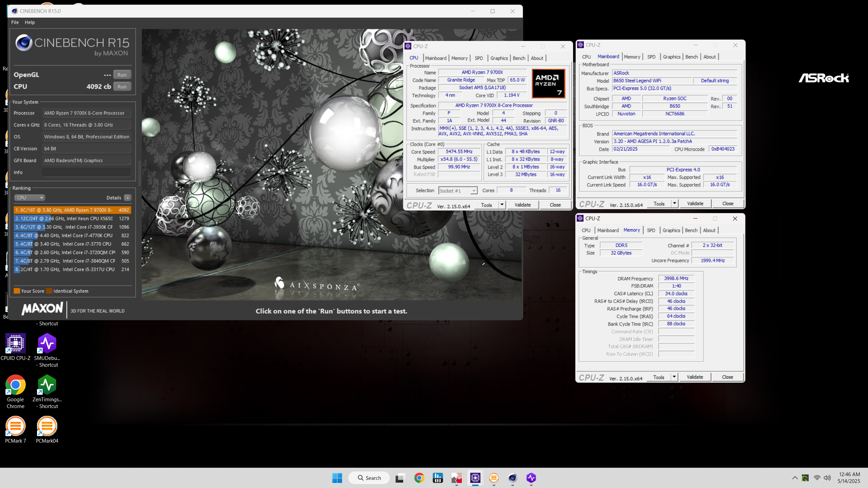Click the bar-chart app icon on the taskbar

[x=438, y=478]
